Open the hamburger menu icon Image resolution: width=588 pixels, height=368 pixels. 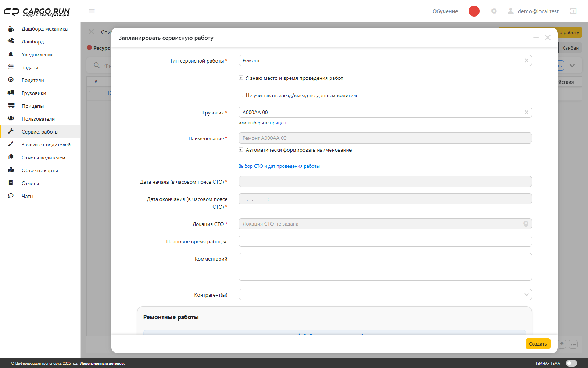tap(92, 11)
